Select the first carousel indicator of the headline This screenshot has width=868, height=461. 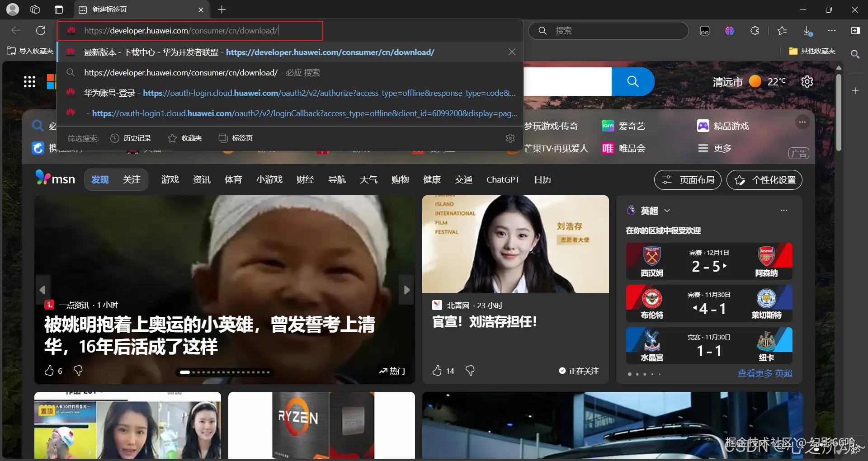point(184,372)
